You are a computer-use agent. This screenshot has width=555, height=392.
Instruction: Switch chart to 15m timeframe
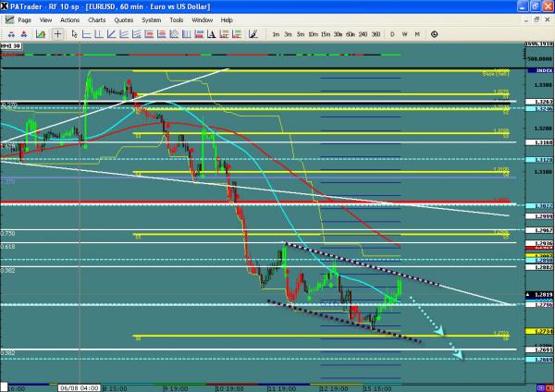(x=324, y=34)
